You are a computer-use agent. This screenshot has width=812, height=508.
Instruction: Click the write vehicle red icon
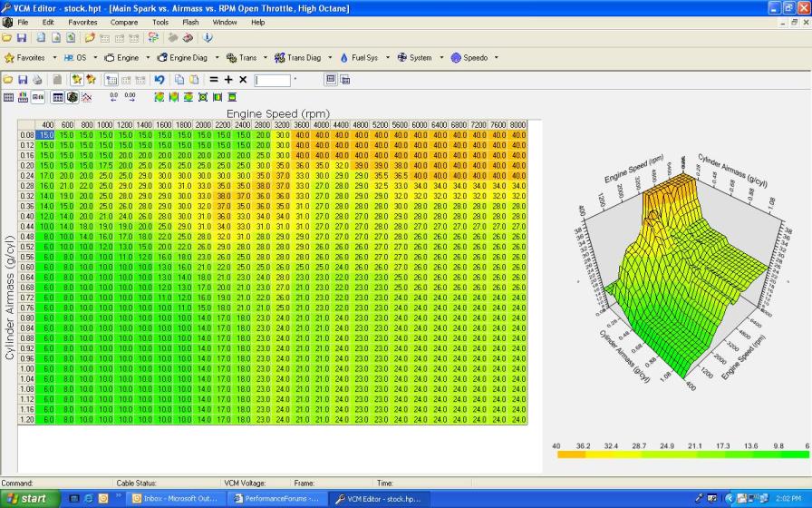point(188,38)
